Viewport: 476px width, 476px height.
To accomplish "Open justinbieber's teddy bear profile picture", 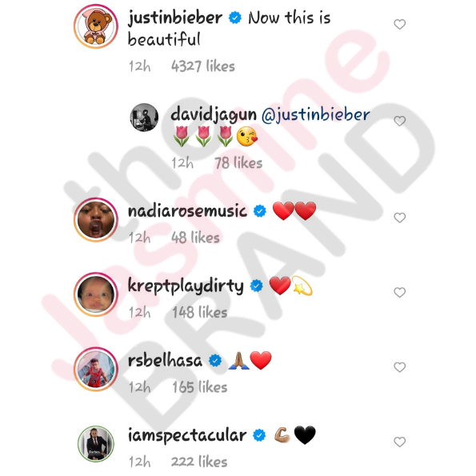I will pyautogui.click(x=96, y=26).
